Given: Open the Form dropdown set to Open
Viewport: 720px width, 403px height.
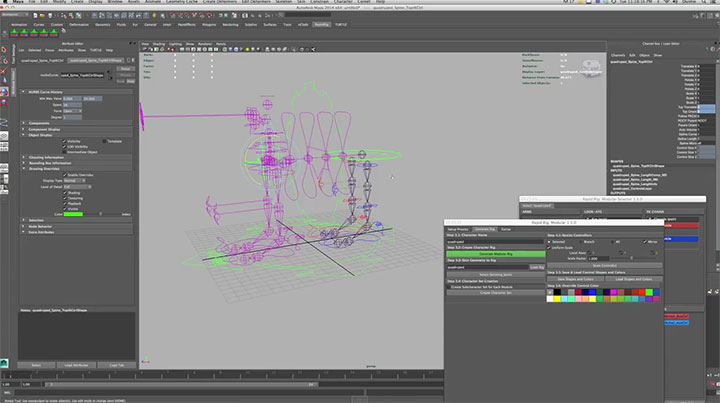Looking at the screenshot, I should [x=72, y=111].
